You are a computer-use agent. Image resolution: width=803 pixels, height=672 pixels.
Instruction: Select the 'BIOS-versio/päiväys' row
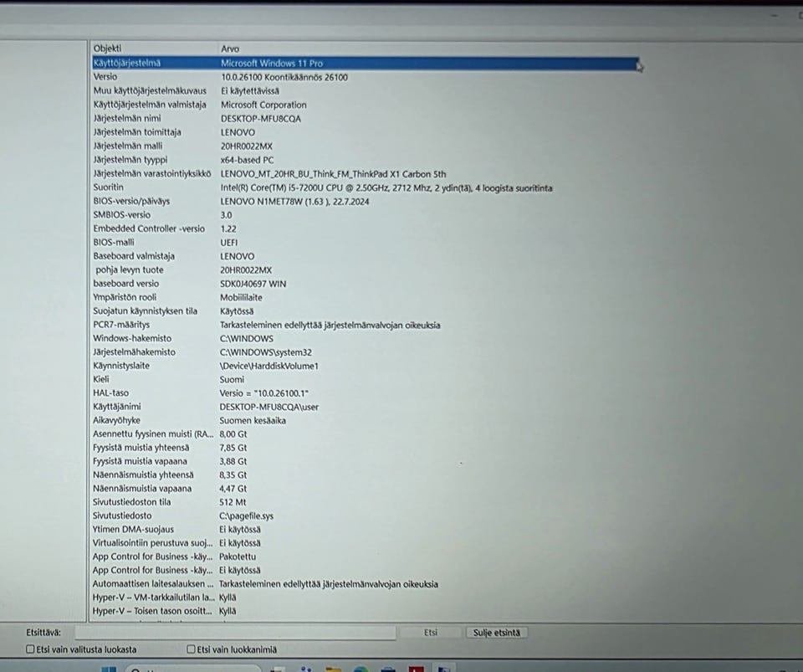(131, 202)
